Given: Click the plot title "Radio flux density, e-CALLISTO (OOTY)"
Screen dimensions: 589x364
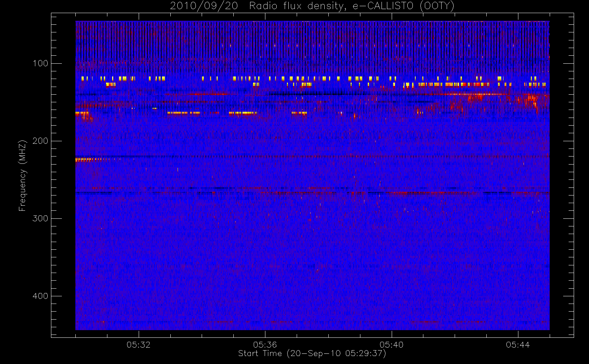Looking at the screenshot, I should point(352,6).
